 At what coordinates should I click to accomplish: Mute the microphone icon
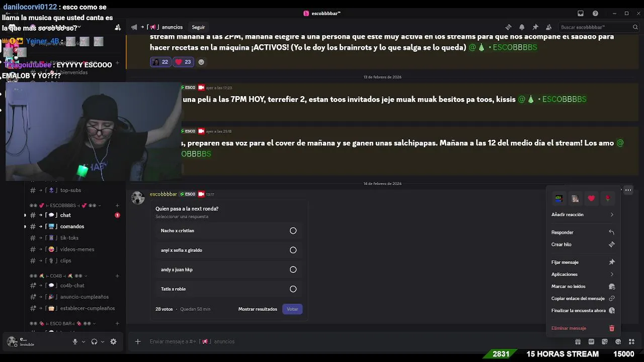coord(75,341)
